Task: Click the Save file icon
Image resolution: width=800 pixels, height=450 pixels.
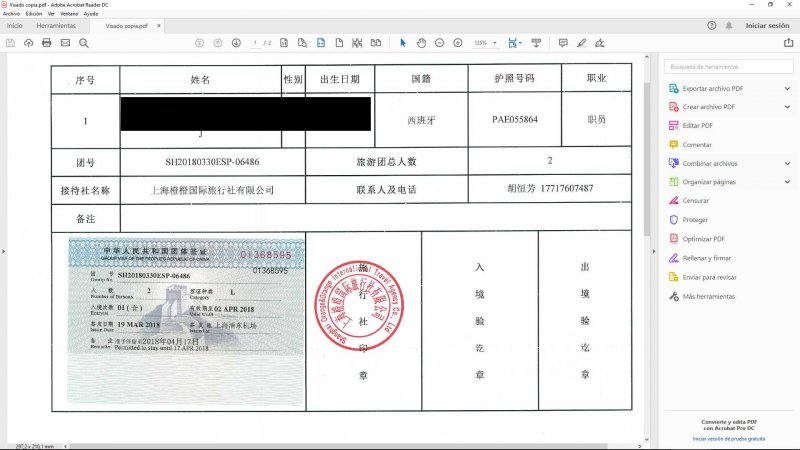Action: [10, 43]
